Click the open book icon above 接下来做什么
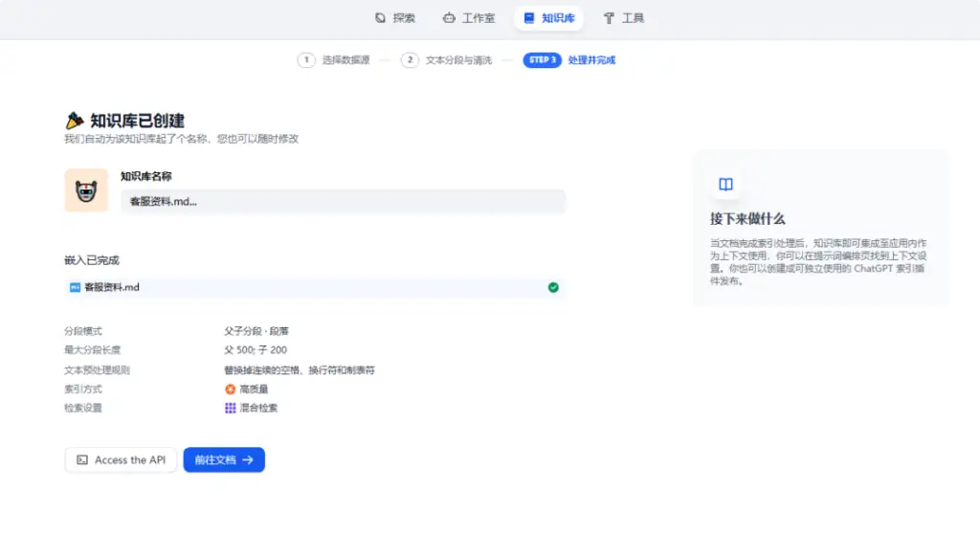Image resolution: width=980 pixels, height=535 pixels. coord(725,185)
